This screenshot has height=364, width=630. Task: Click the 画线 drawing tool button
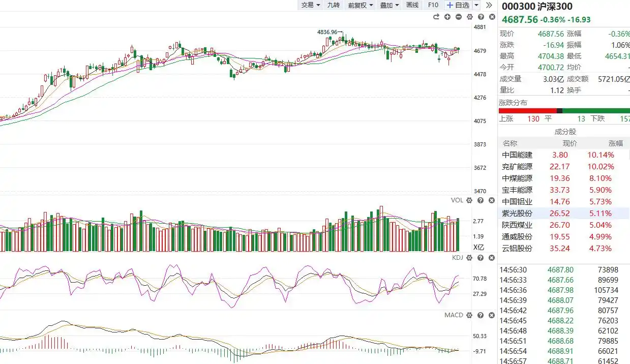point(412,5)
